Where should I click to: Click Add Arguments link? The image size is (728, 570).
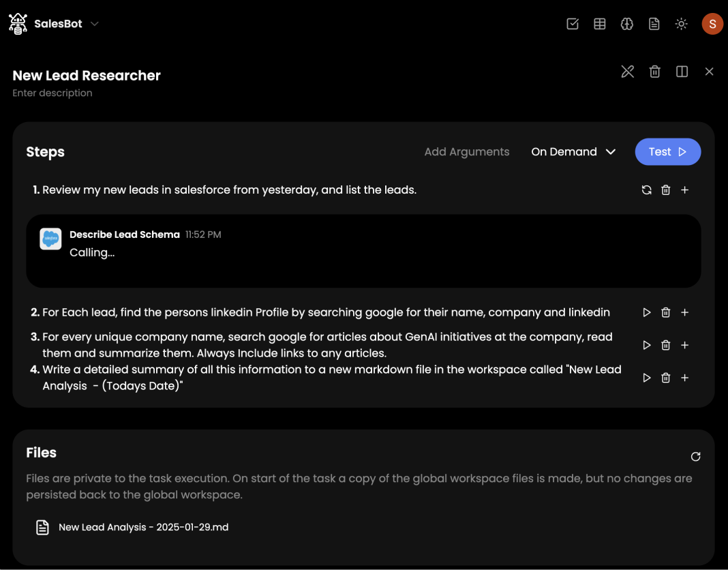467,152
